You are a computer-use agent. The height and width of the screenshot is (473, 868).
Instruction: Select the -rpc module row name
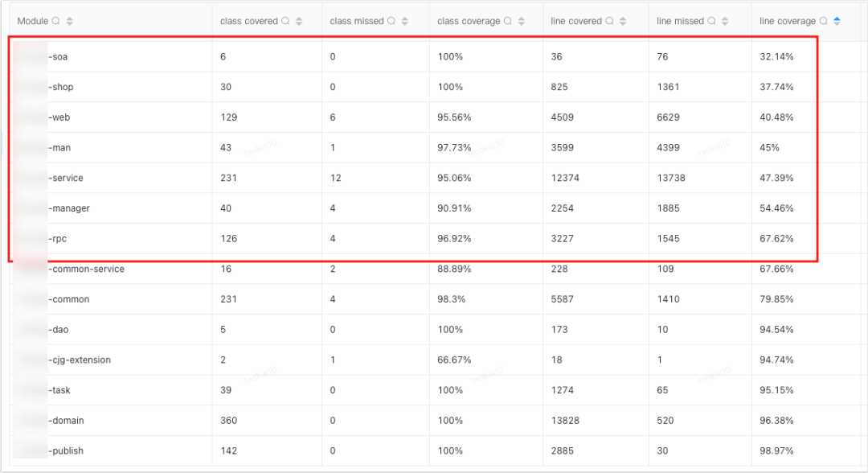(57, 239)
